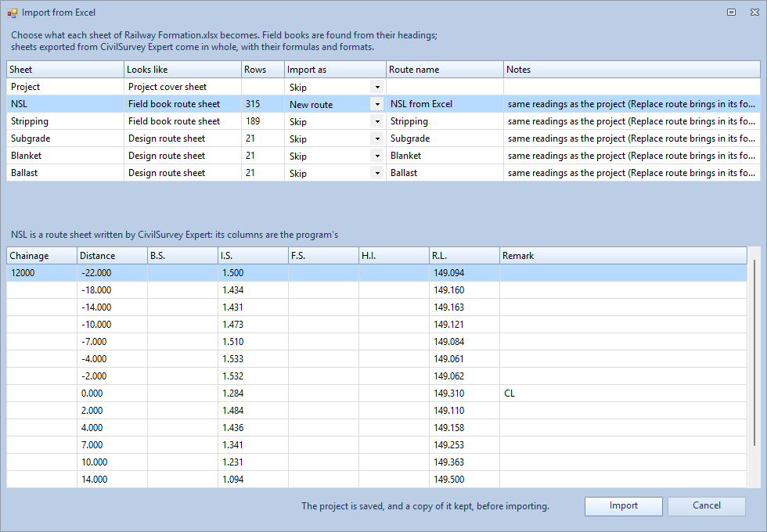This screenshot has width=767, height=532.
Task: Select the Subgrade sheet name cell
Action: click(65, 138)
